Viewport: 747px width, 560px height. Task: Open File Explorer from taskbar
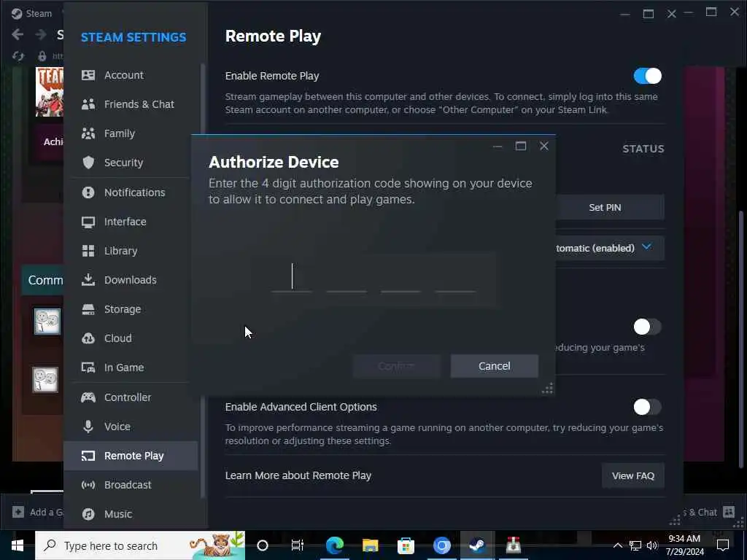(370, 545)
